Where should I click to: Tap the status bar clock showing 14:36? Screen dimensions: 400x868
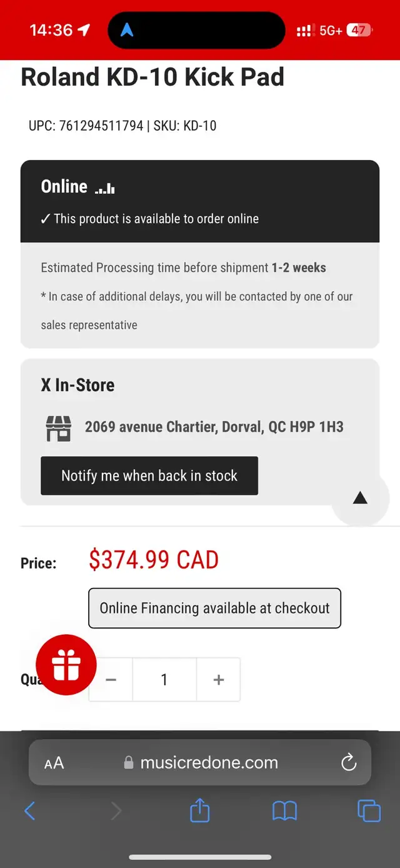tap(51, 30)
